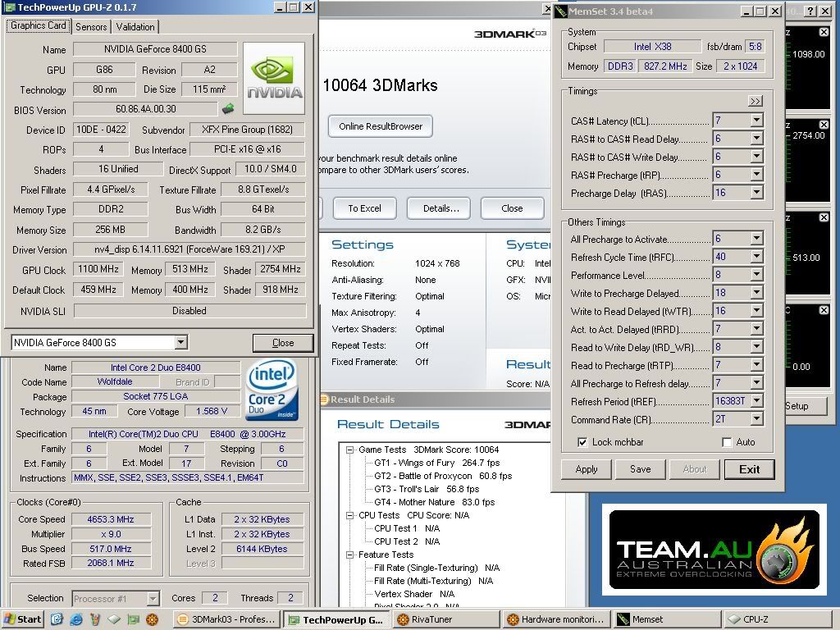Open the Details... button in 3DMark
The height and width of the screenshot is (630, 840).
click(x=439, y=208)
